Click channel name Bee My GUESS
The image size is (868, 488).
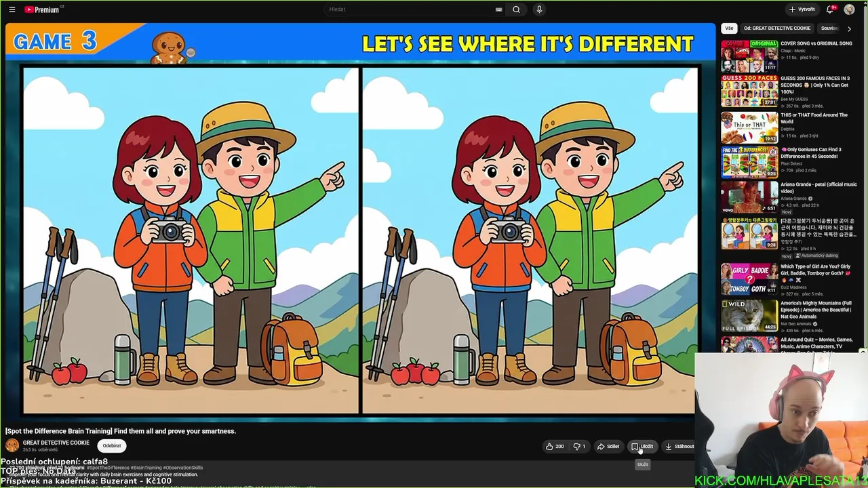click(x=794, y=99)
